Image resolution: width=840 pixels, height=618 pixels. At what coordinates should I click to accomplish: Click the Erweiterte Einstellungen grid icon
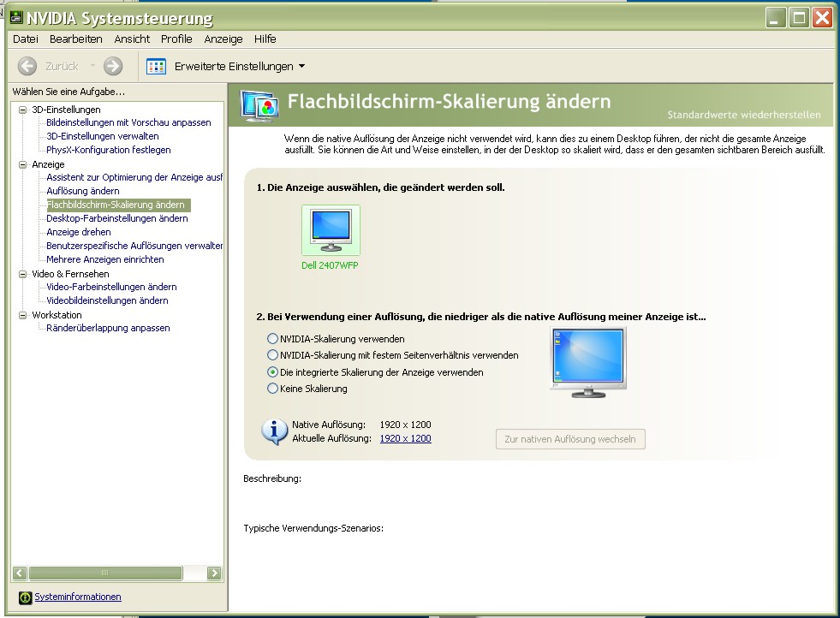(156, 67)
